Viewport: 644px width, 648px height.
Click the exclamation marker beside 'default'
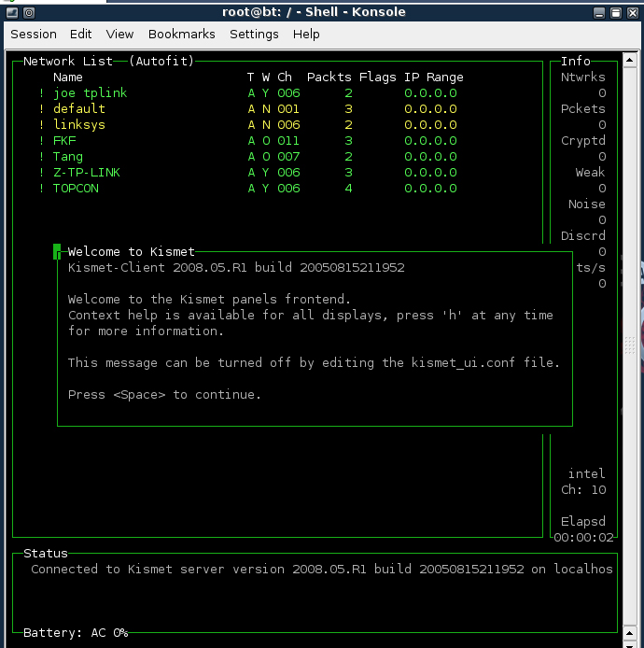click(42, 109)
